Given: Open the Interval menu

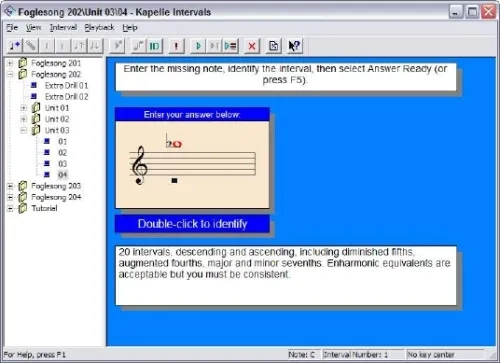Looking at the screenshot, I should (x=63, y=28).
